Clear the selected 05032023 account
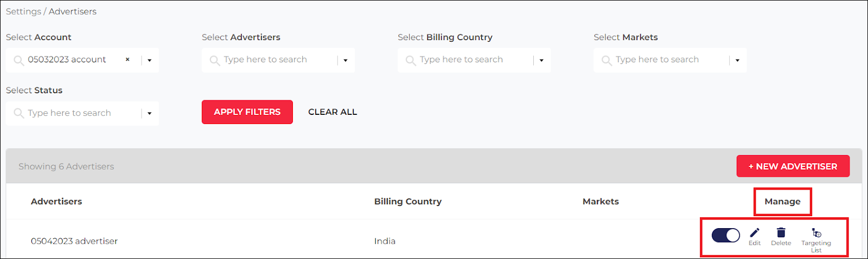The image size is (868, 259). 127,60
